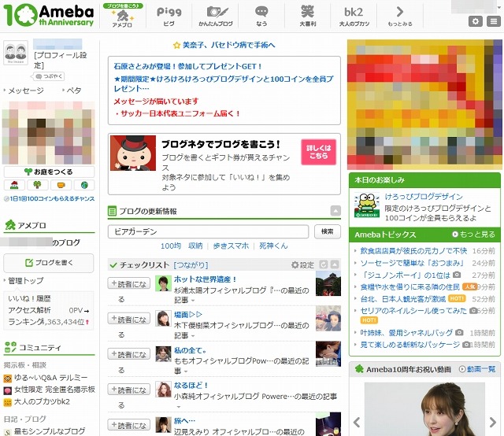Show next video with right arrow
The height and width of the screenshot is (436, 504).
(x=493, y=422)
